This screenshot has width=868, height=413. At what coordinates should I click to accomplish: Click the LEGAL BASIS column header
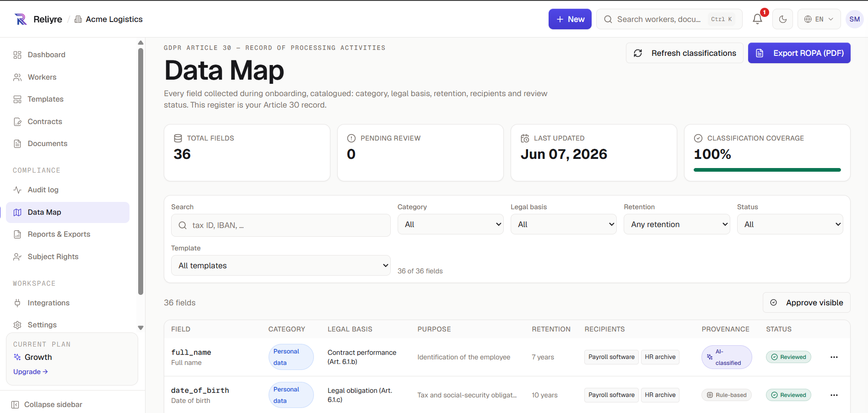pyautogui.click(x=350, y=329)
